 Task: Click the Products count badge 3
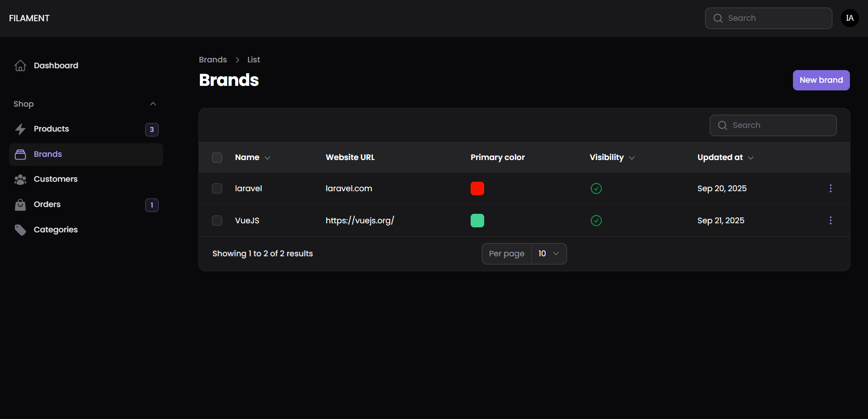(x=152, y=130)
